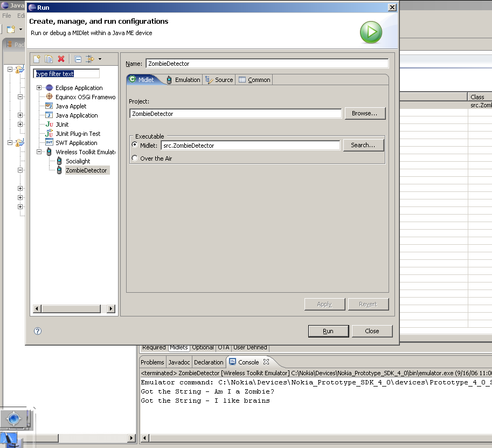
Task: Select the Midlet radio button
Action: [x=135, y=145]
